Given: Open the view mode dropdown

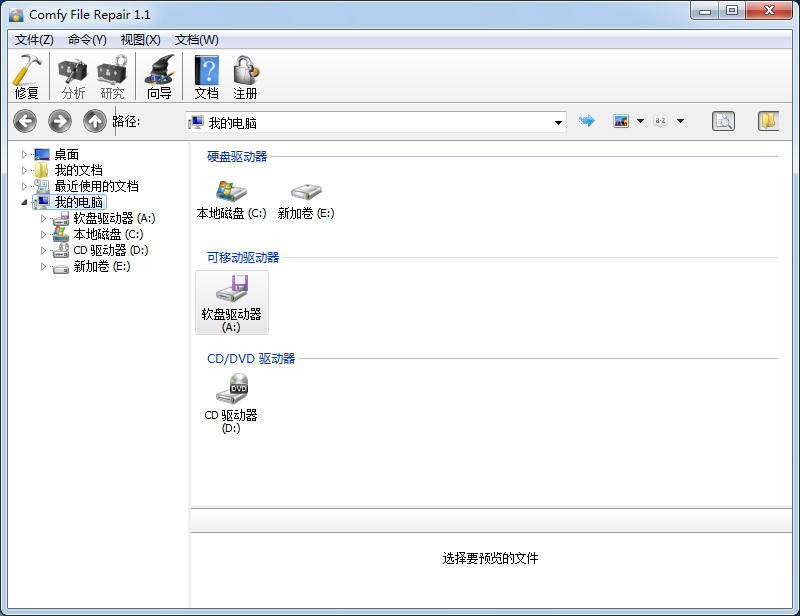Looking at the screenshot, I should click(640, 121).
